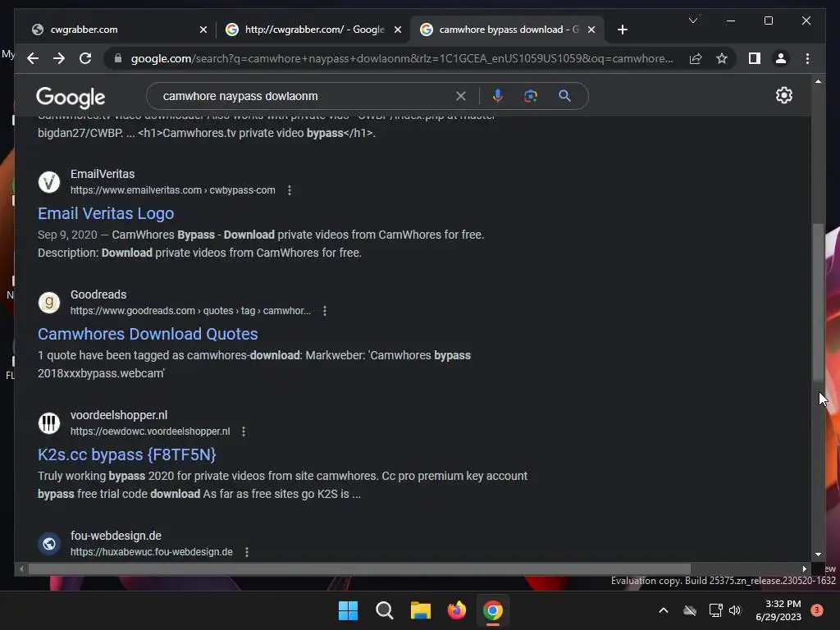Click inside the Google search input
840x630 pixels.
pyautogui.click(x=305, y=96)
